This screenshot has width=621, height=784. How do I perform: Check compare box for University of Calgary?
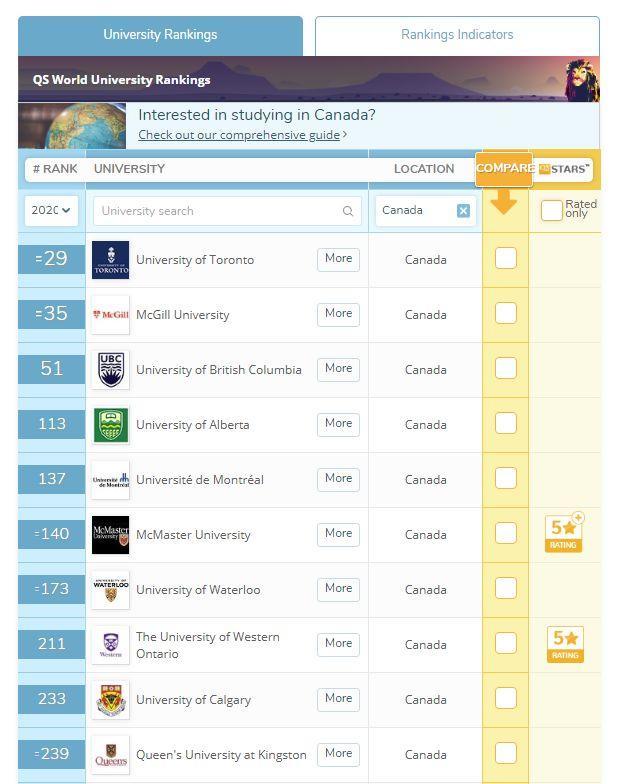tap(506, 698)
